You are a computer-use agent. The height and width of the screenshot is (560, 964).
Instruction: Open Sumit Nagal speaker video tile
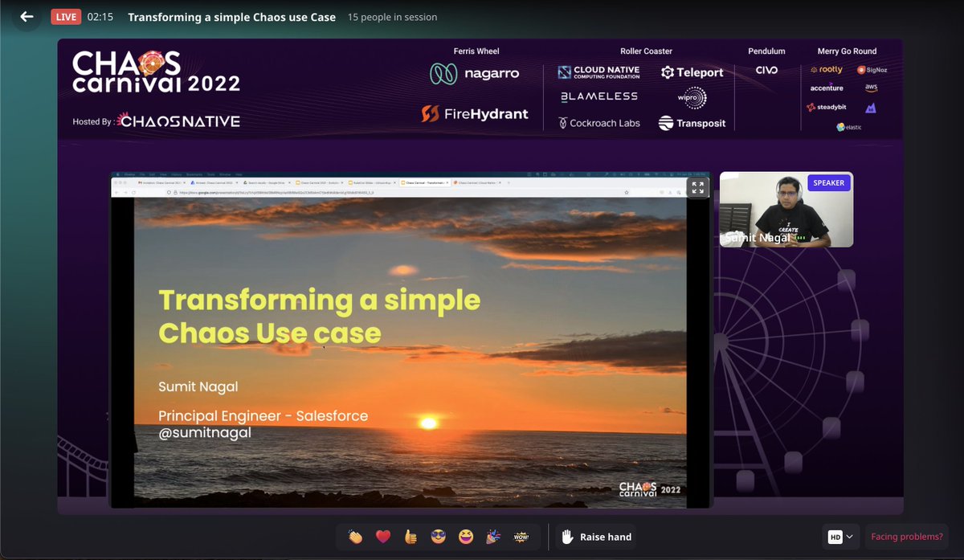[x=786, y=209]
